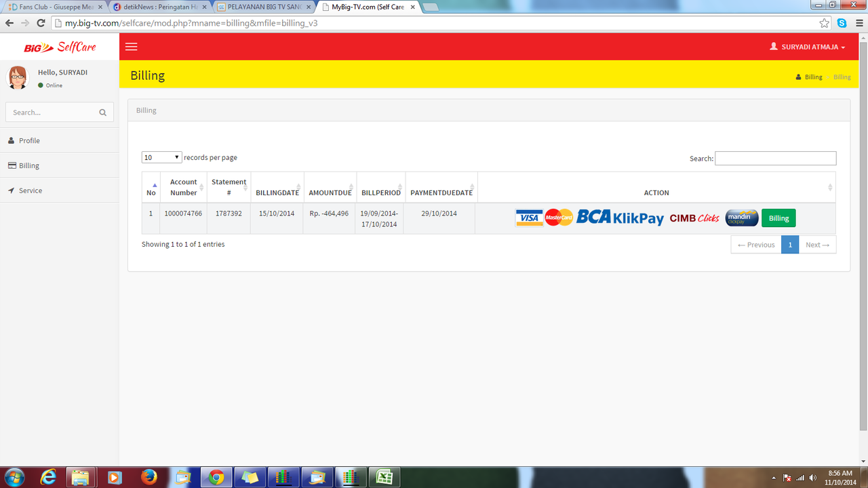Open the hamburger menu in red header

pyautogui.click(x=132, y=47)
